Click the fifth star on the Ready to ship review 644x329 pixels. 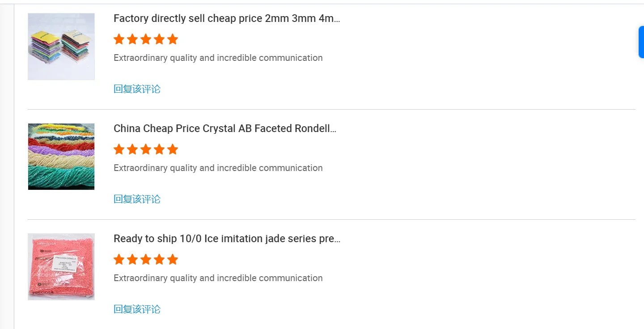173,260
